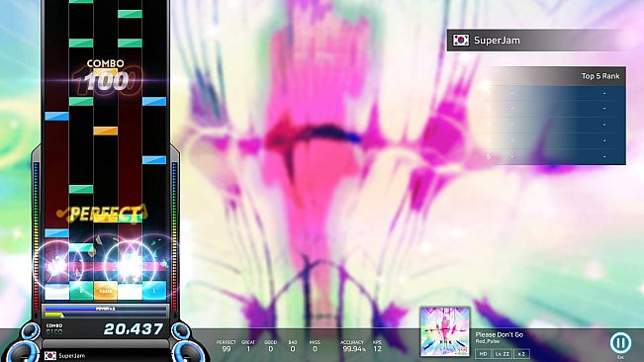Click the Please Don't Go song title

499,334
